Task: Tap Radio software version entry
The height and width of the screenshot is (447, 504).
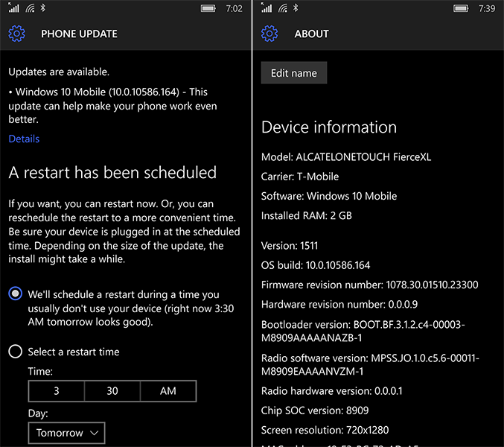Action: coord(370,364)
